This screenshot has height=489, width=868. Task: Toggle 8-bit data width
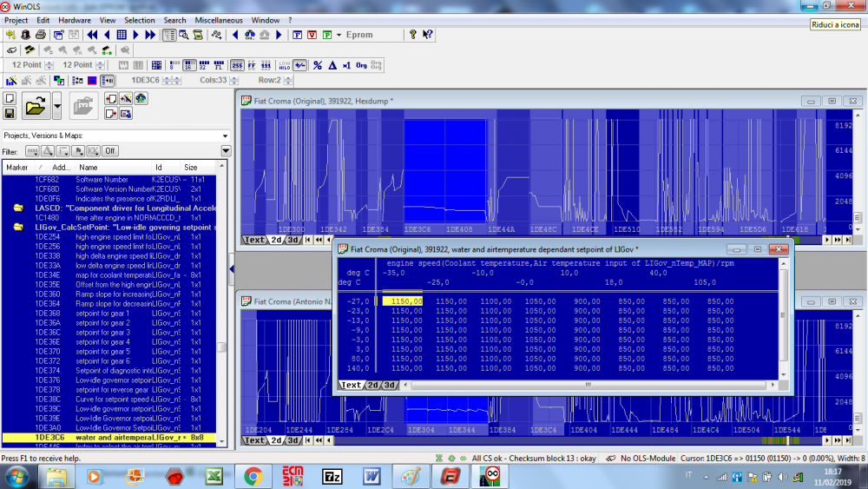(174, 65)
